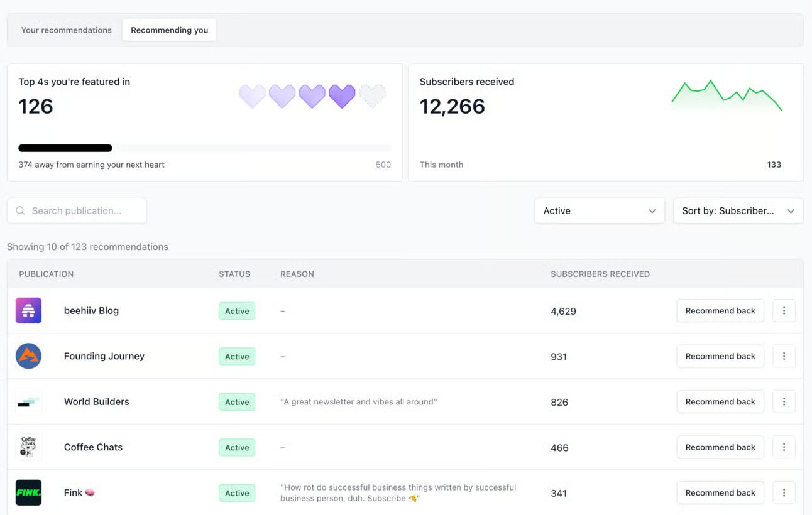This screenshot has width=812, height=515.
Task: Click the green FINK publication logo
Action: click(28, 493)
